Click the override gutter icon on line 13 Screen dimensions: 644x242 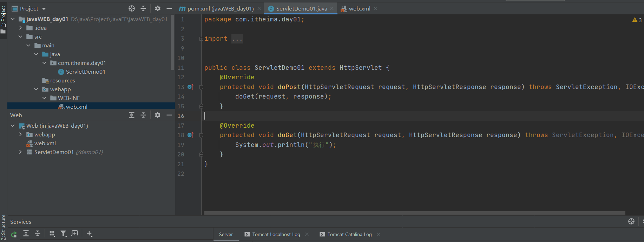tap(190, 87)
